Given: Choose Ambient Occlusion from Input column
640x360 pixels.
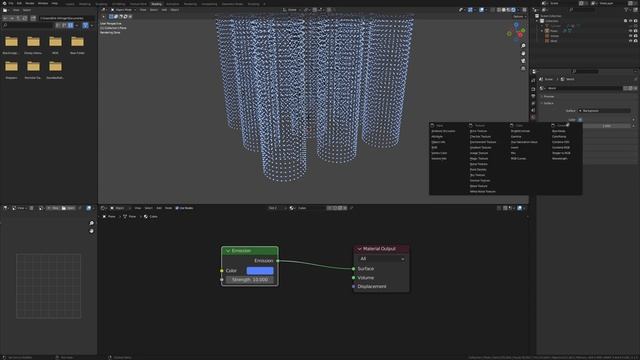Looking at the screenshot, I should (443, 131).
